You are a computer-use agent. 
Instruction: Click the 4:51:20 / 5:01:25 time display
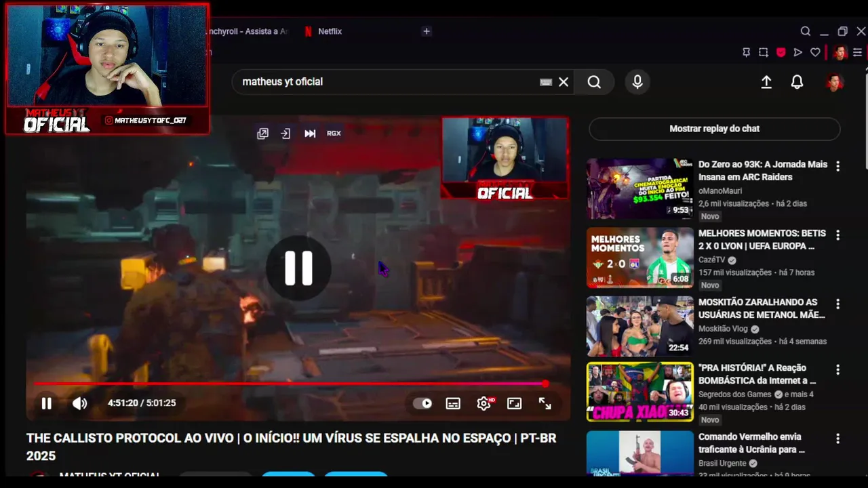142,403
